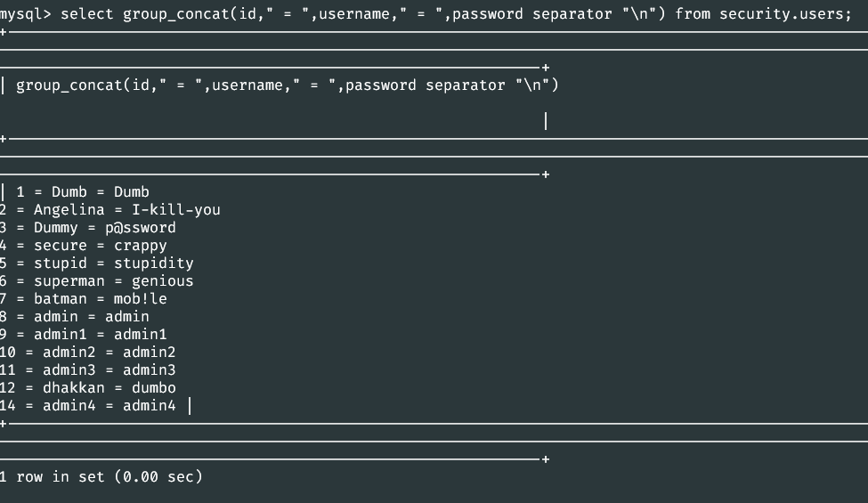
Task: Click the p@ssword text in row 3
Action: pyautogui.click(x=141, y=227)
